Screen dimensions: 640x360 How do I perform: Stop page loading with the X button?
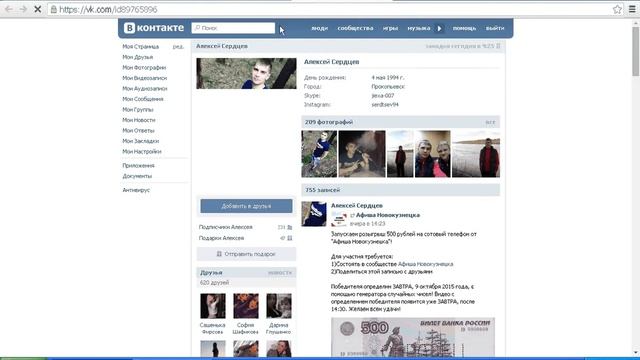click(x=38, y=9)
